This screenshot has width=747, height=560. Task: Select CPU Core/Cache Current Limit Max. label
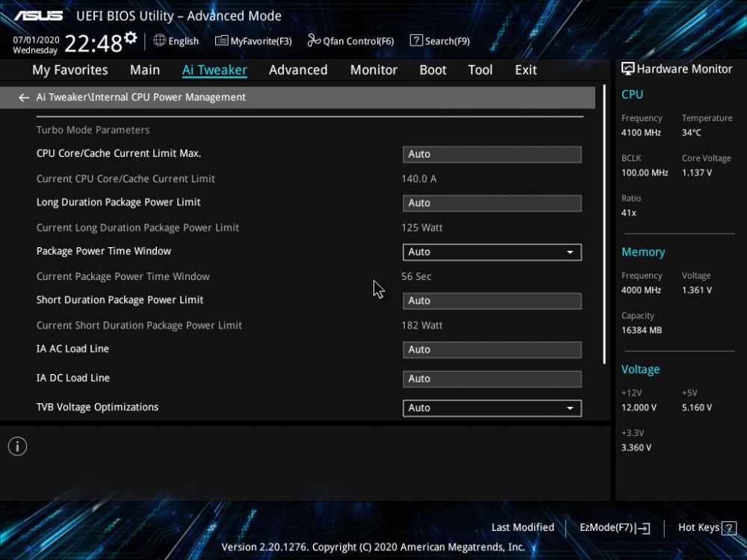119,153
